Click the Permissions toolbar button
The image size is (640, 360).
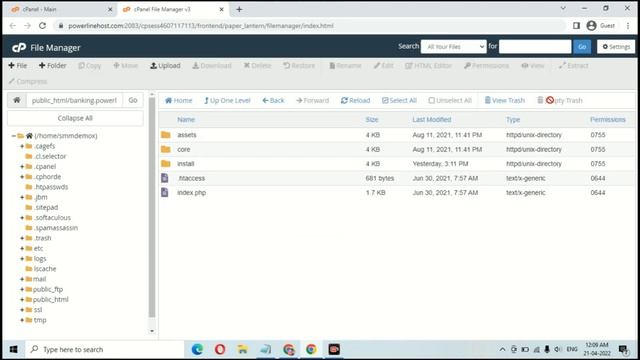click(486, 66)
